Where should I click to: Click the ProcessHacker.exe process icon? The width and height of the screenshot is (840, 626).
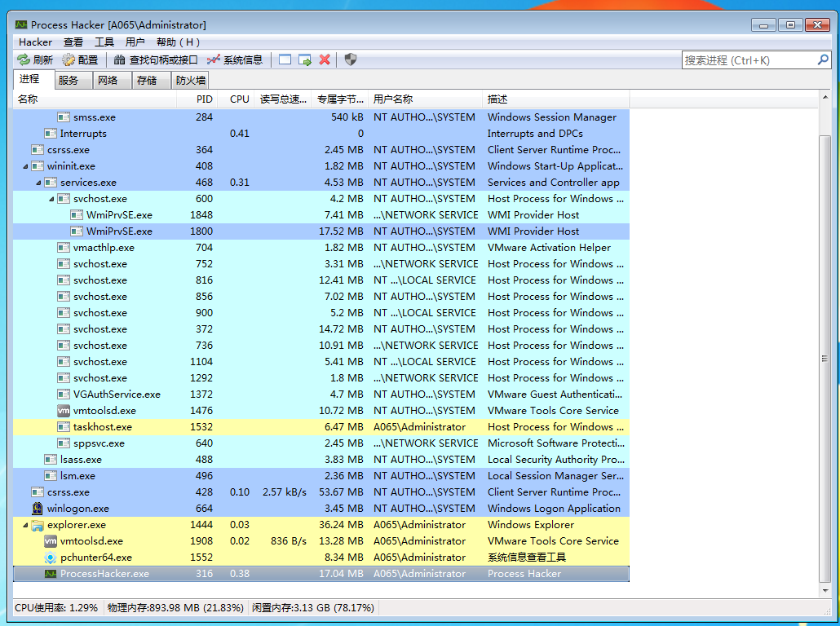pyautogui.click(x=51, y=574)
